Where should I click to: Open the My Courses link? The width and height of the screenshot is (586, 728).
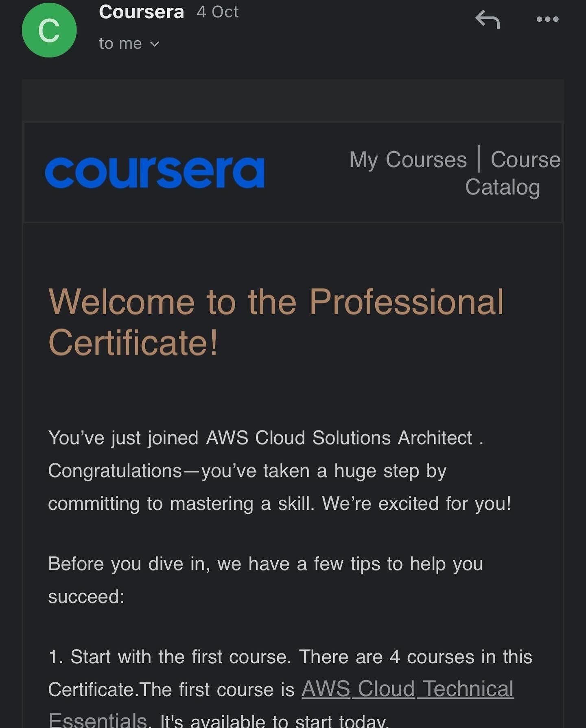[x=408, y=160]
